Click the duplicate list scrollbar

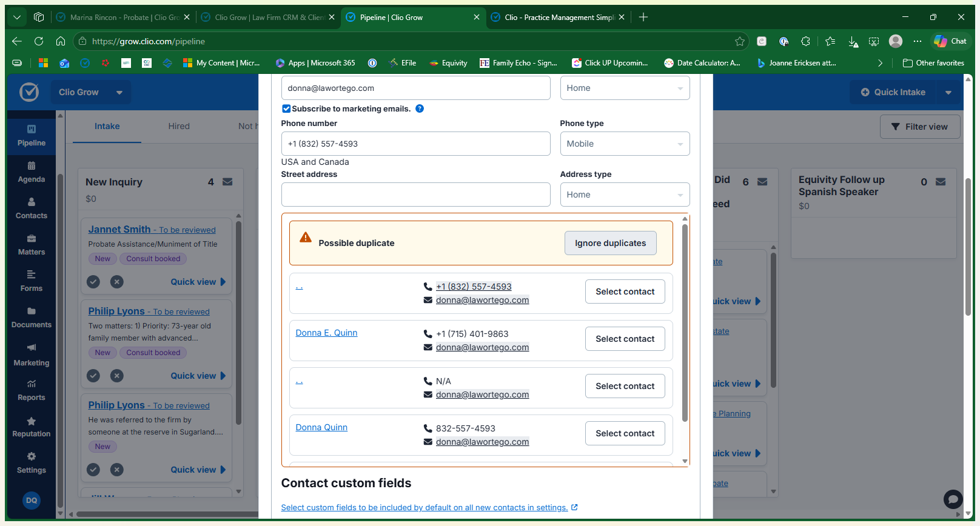685,323
